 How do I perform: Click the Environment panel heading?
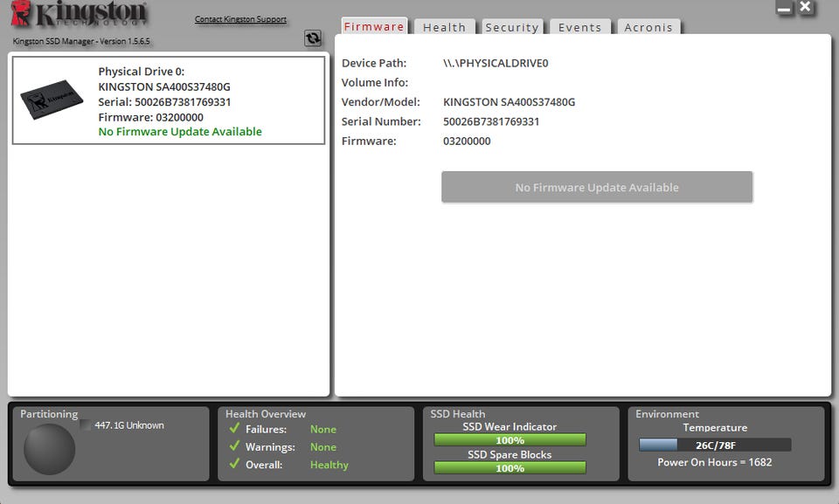tap(667, 414)
